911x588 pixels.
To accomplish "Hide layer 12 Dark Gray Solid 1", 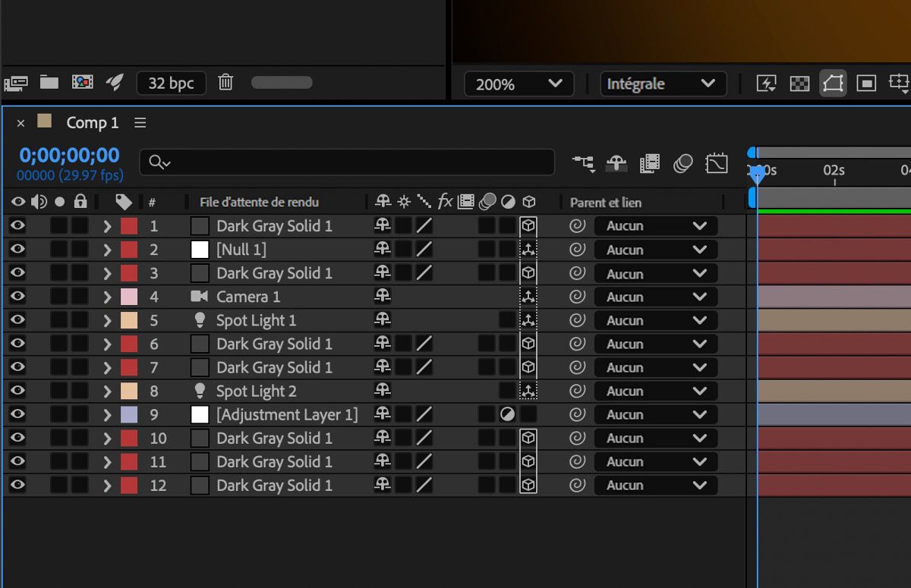I will click(17, 484).
